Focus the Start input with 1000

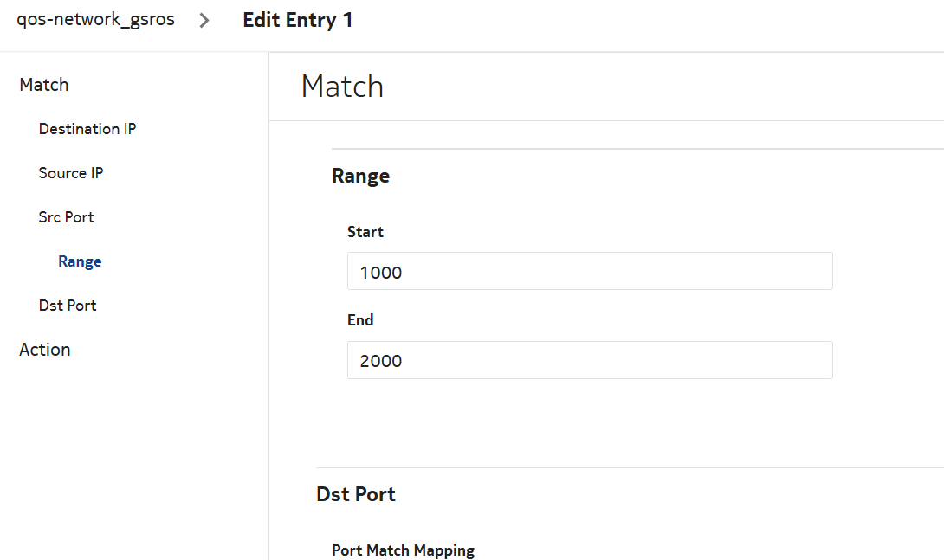(x=589, y=272)
